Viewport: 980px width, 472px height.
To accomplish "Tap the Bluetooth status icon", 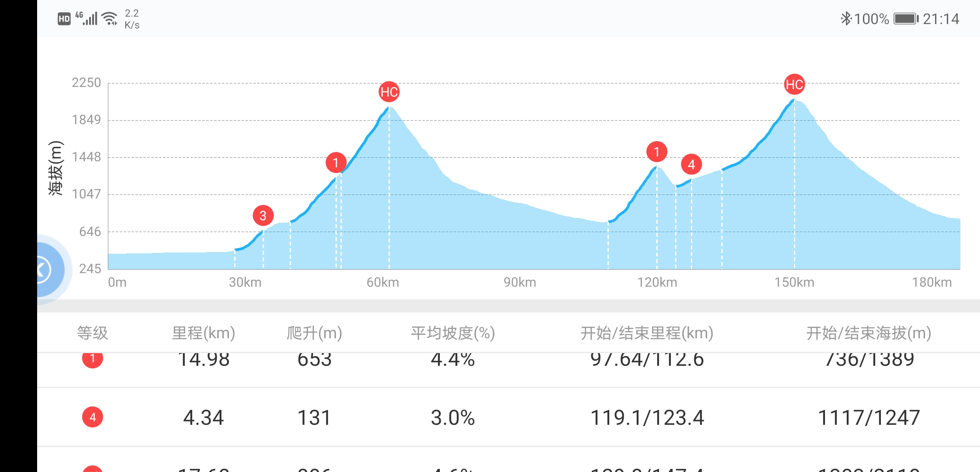I will pos(845,19).
